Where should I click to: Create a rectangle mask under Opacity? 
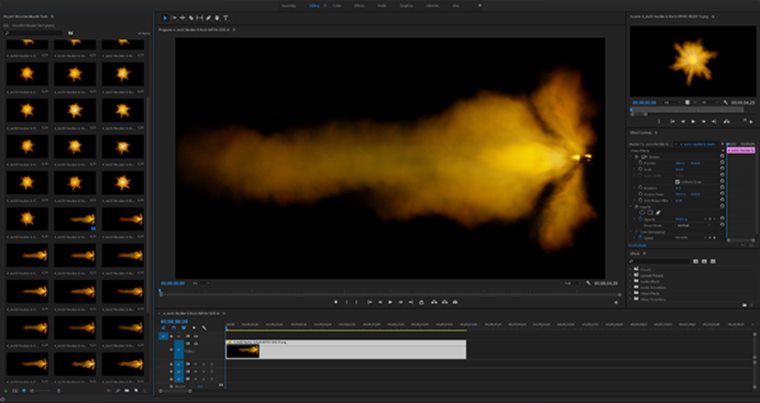tap(650, 212)
